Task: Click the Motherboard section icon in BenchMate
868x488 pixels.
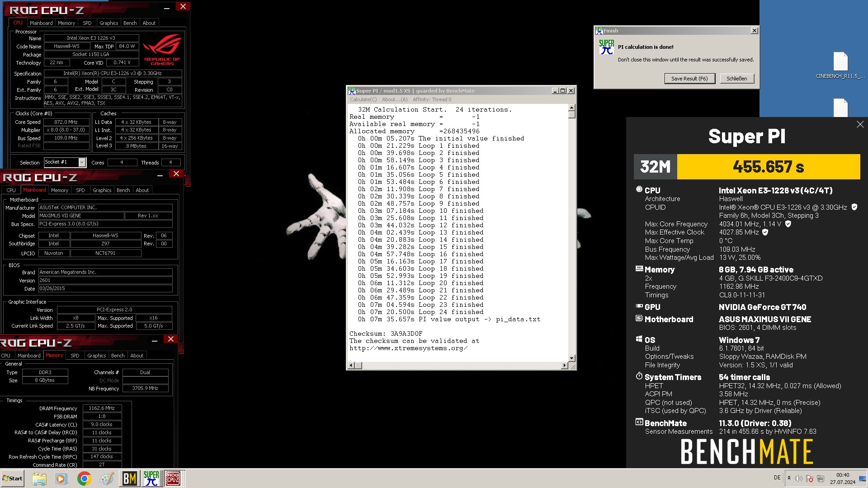Action: click(639, 319)
